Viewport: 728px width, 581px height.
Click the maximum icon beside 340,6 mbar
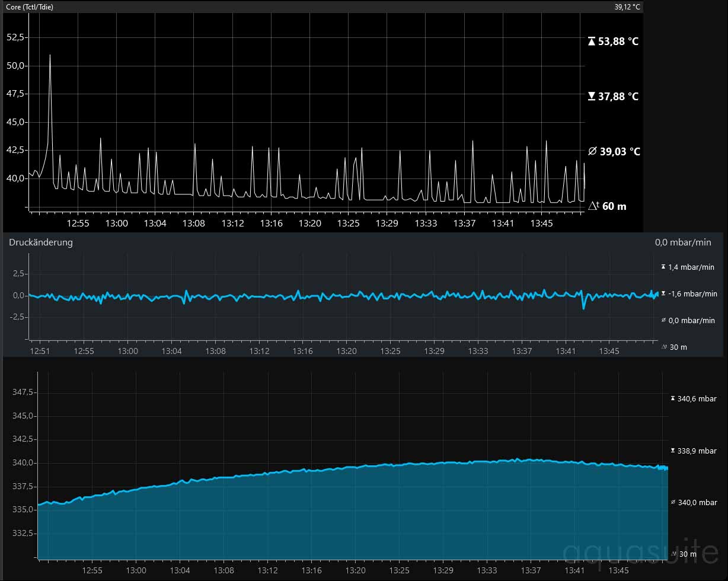click(x=672, y=399)
